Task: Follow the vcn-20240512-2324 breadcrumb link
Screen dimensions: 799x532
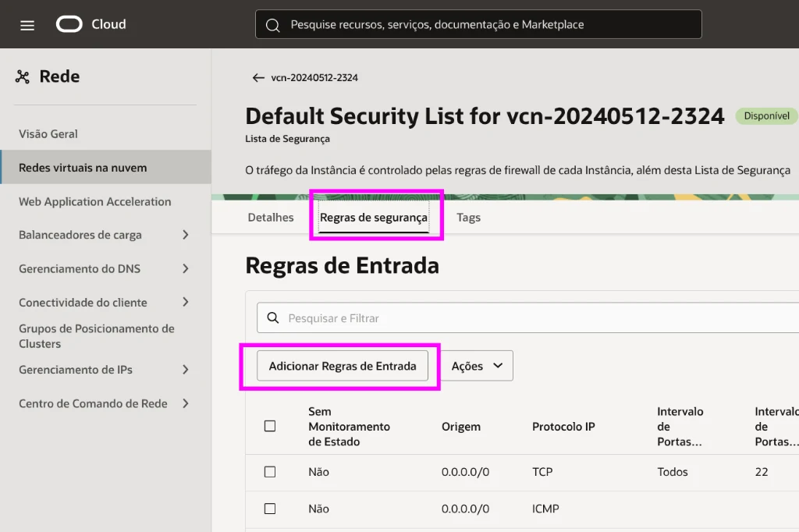Action: point(314,77)
